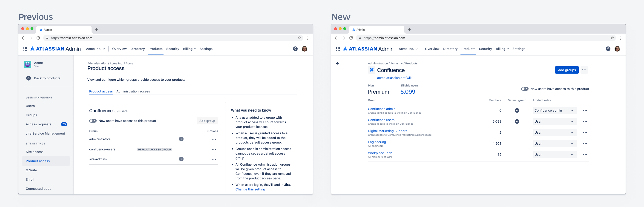Open the app switcher grid icon
This screenshot has width=644, height=207.
point(25,49)
